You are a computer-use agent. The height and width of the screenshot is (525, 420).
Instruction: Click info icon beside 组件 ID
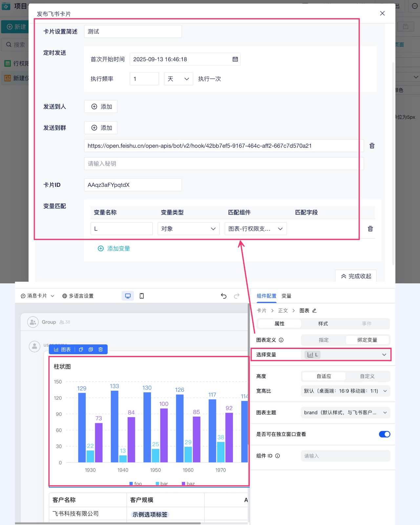click(278, 456)
